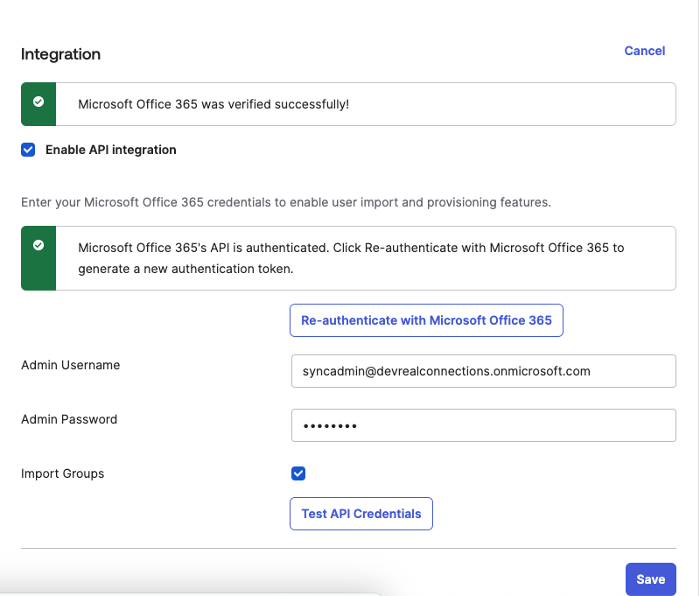700x596 pixels.
Task: Click the Enable API integration label
Action: 111,150
